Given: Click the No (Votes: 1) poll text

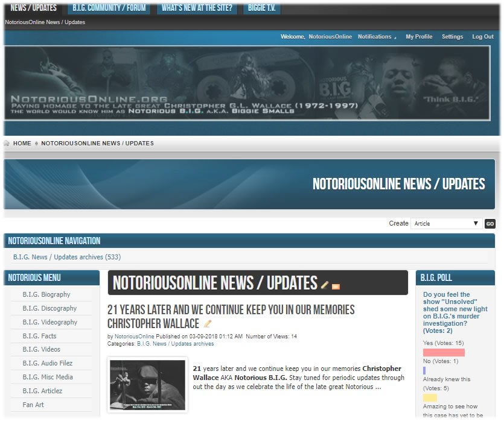Looking at the screenshot, I should [441, 361].
